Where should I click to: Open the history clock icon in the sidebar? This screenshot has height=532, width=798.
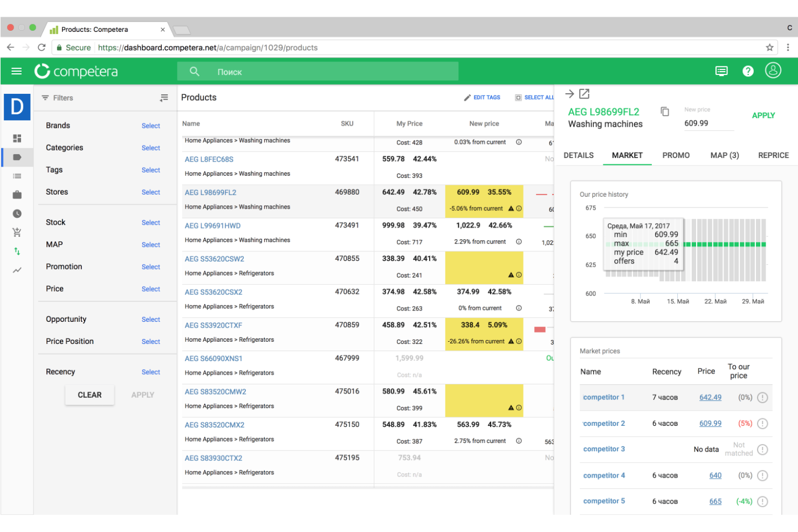tap(17, 213)
